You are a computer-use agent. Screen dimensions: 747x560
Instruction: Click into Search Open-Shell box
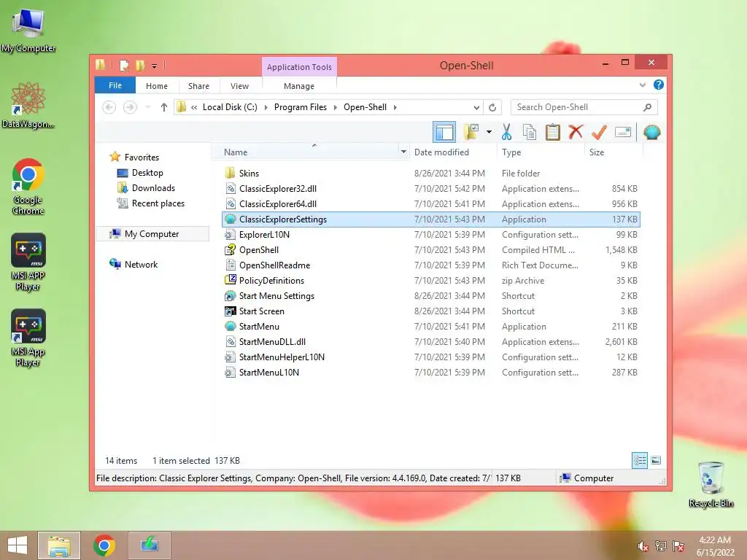[x=576, y=107]
